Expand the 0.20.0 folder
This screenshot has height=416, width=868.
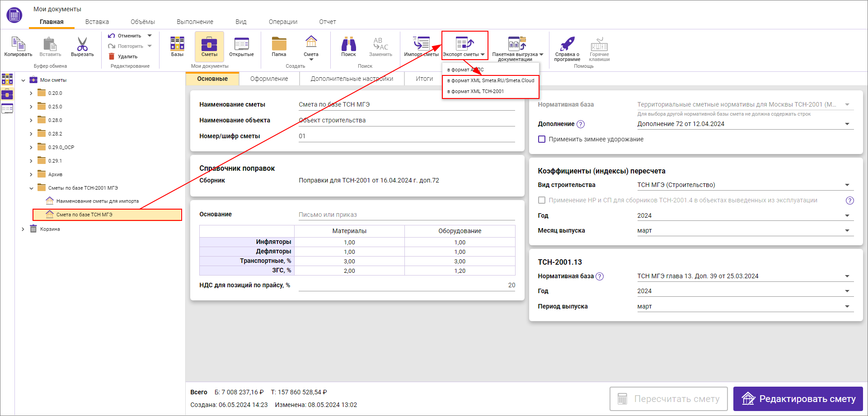(31, 93)
